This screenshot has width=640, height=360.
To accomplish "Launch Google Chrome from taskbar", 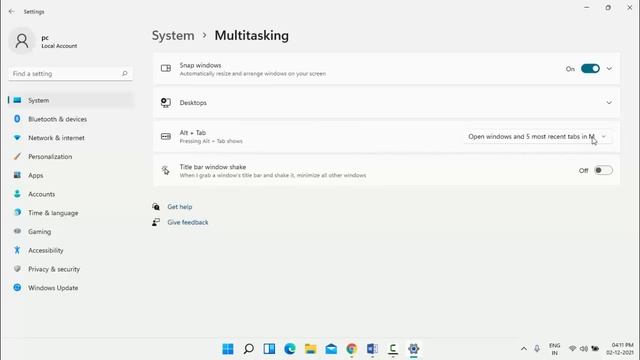I will pyautogui.click(x=352, y=349).
